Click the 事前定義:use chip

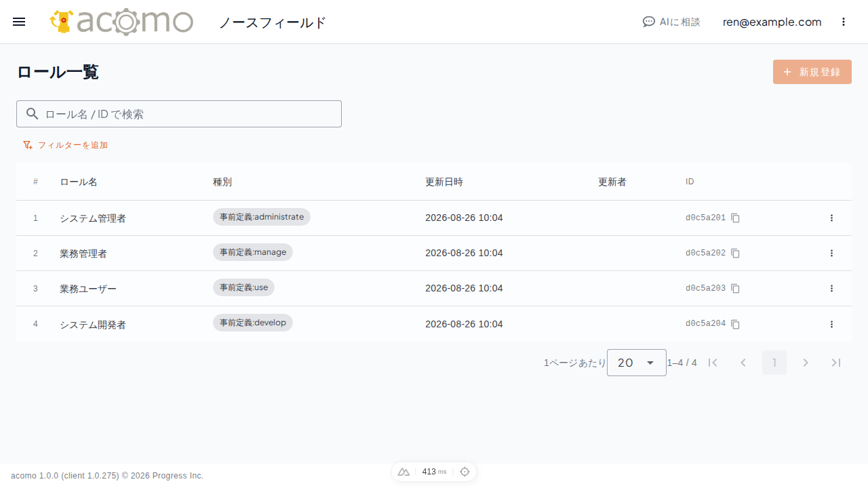(x=243, y=287)
